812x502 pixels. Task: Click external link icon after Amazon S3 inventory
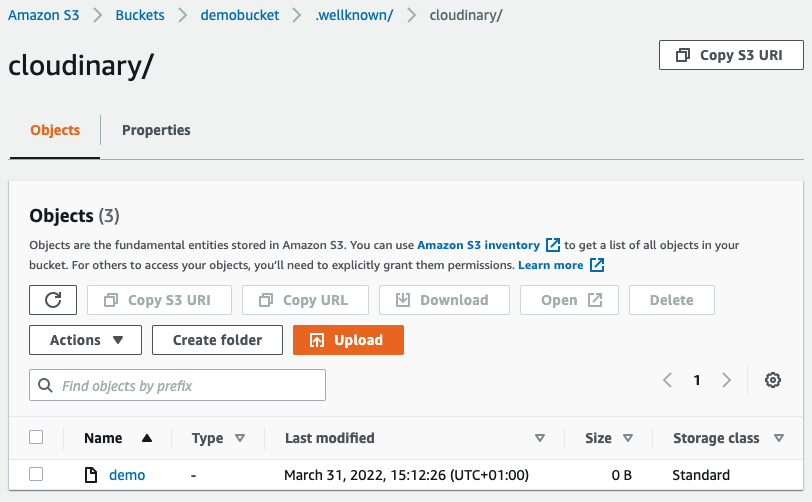(553, 245)
